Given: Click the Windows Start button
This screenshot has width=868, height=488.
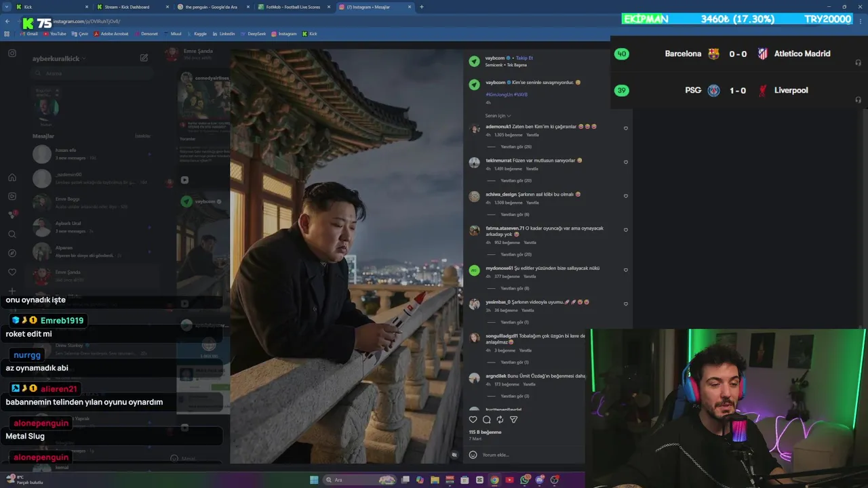Looking at the screenshot, I should 314,480.
